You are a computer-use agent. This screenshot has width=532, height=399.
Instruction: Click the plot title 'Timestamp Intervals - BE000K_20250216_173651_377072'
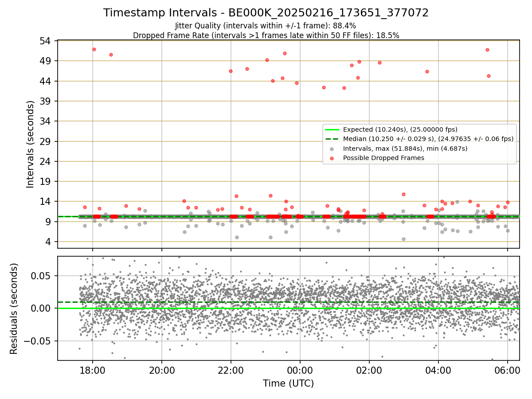coord(266,13)
